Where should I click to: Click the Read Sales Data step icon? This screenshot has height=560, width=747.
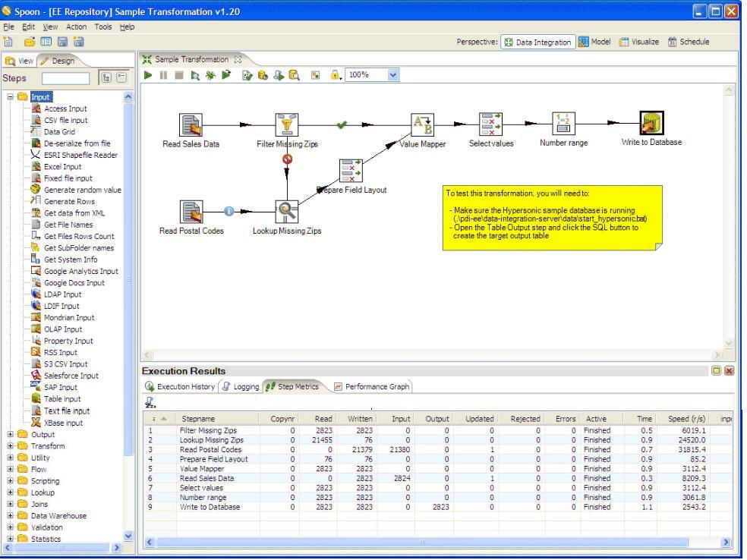tap(191, 124)
